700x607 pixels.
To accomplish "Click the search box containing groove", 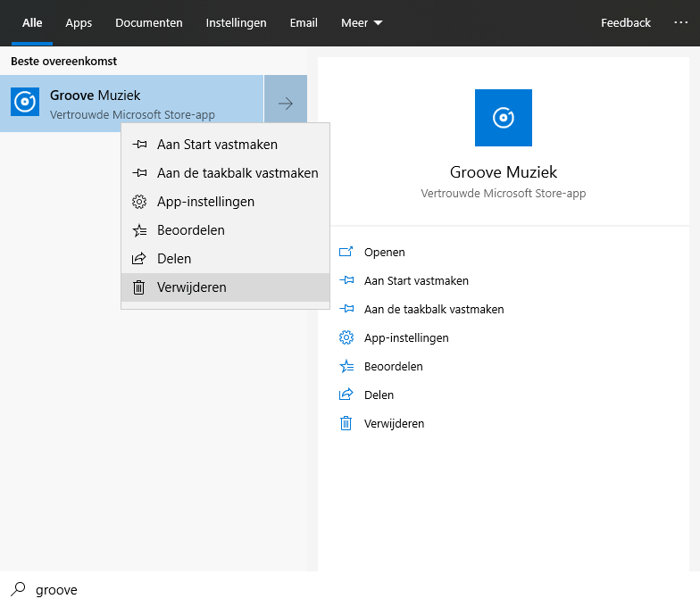I will pyautogui.click(x=161, y=589).
